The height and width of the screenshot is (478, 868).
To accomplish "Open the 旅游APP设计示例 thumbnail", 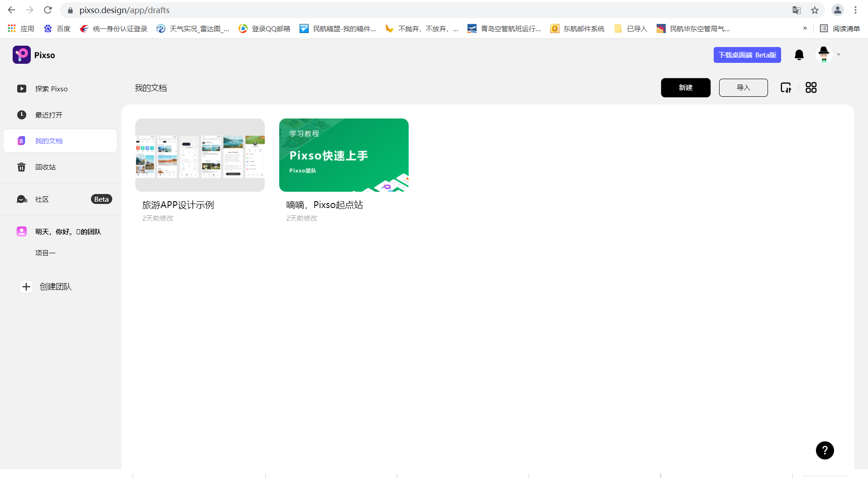I will [200, 155].
